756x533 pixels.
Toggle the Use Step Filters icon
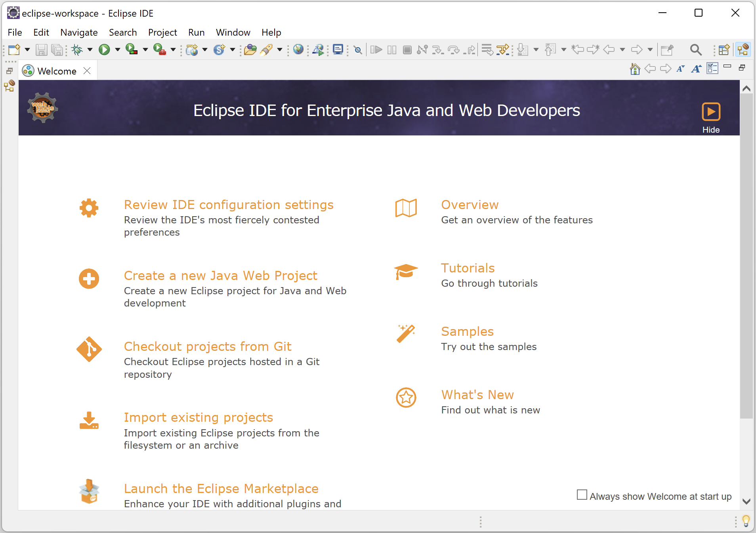[503, 50]
